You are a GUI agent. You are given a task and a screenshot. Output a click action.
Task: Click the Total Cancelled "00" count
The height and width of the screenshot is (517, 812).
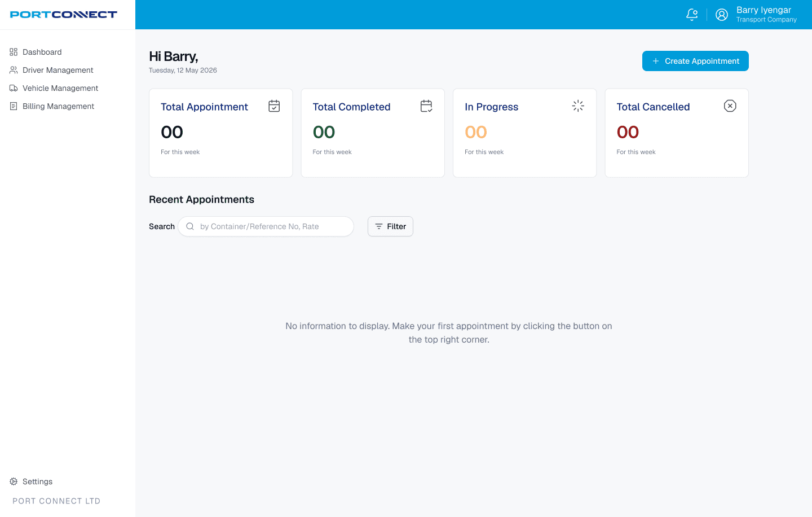(x=628, y=132)
